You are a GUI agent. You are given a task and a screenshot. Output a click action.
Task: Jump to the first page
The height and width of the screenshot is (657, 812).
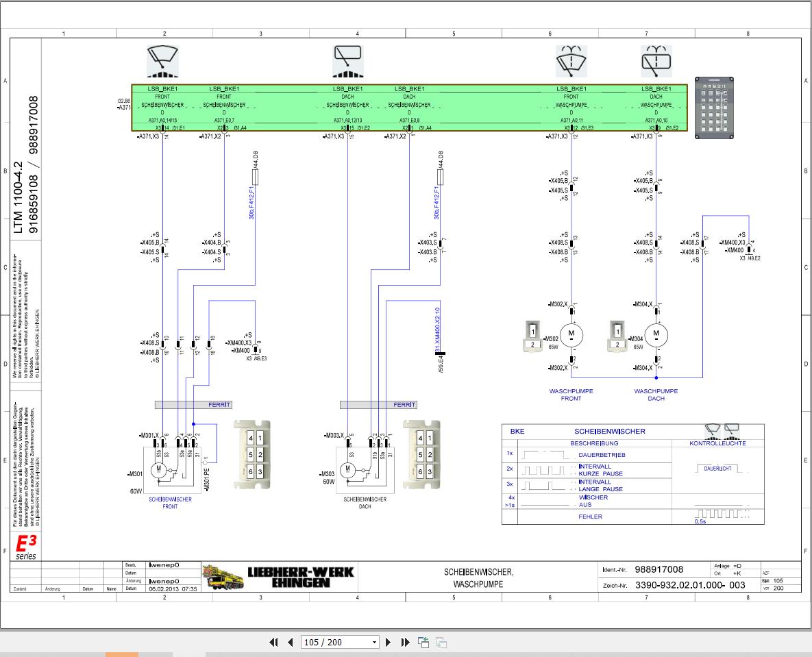274,643
